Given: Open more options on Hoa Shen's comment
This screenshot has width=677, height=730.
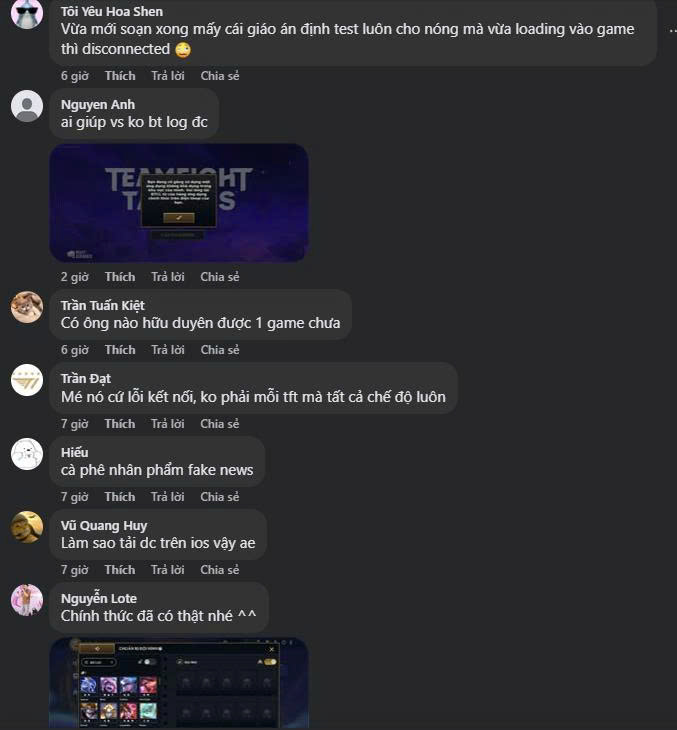Looking at the screenshot, I should click(x=672, y=31).
